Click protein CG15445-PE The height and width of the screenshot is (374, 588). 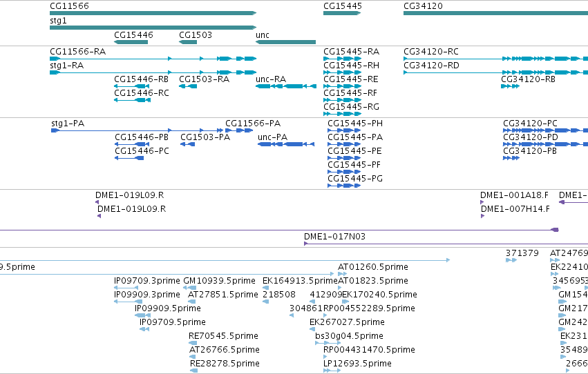[344, 158]
